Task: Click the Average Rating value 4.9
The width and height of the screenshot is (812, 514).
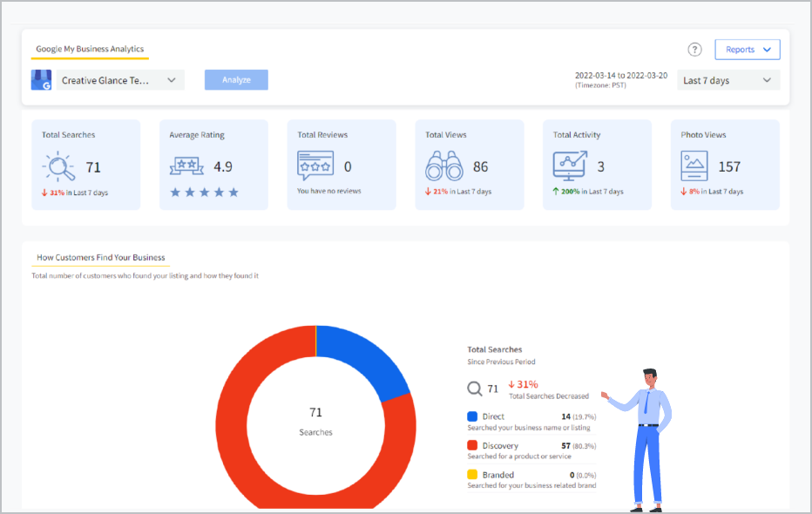Action: point(223,166)
